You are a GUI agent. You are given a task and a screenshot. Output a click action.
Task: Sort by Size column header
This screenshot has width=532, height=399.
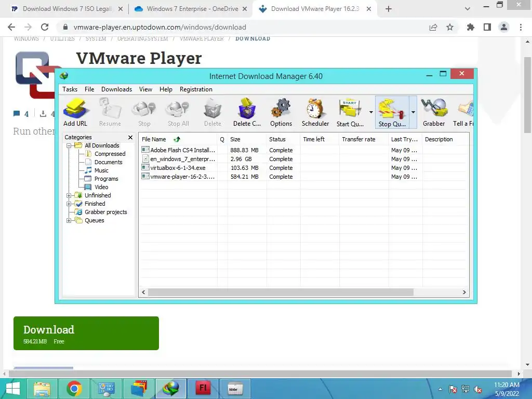[247, 139]
